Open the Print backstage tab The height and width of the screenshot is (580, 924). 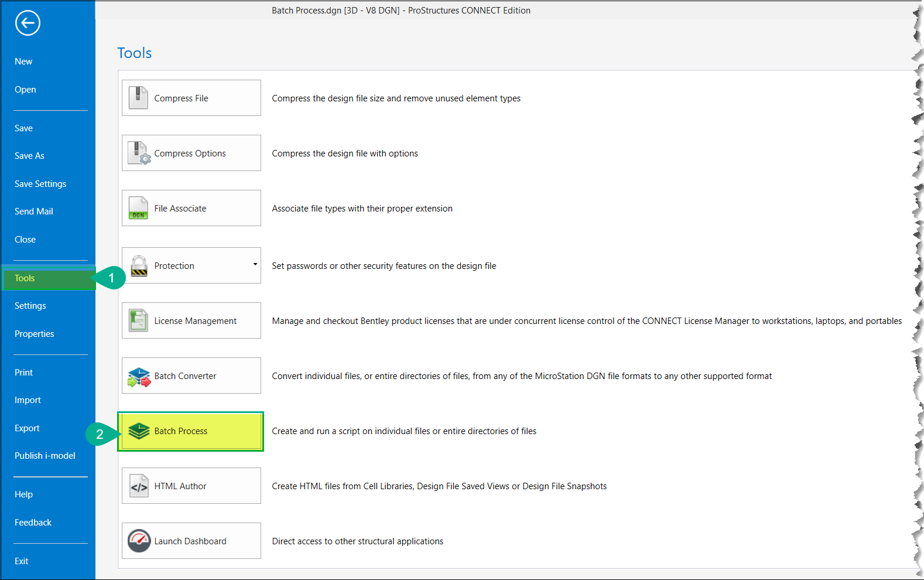[23, 373]
